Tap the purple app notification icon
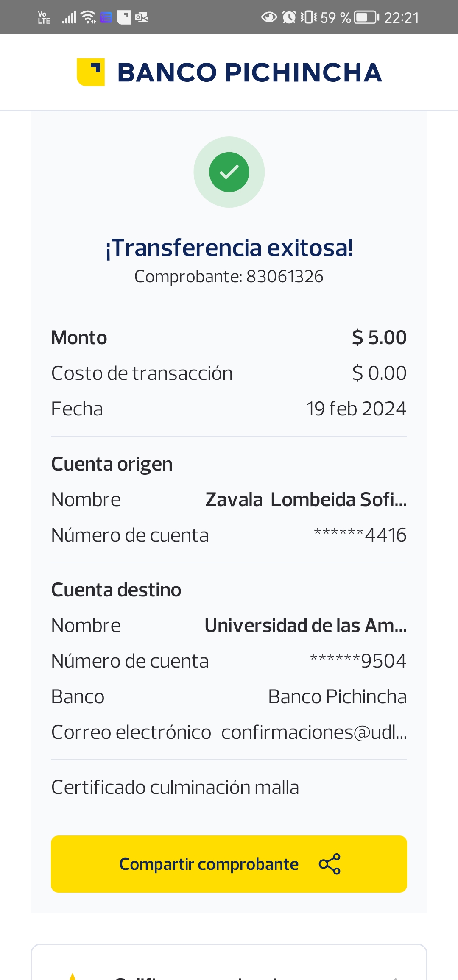 (106, 17)
